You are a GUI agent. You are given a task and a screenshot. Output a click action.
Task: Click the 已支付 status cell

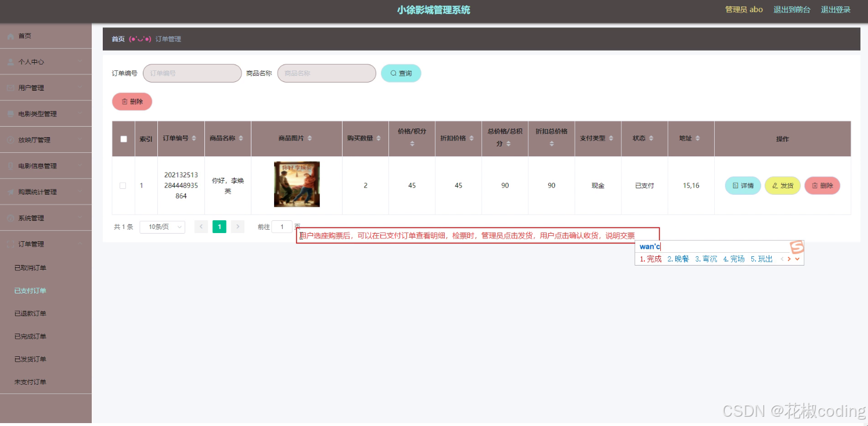(x=644, y=185)
